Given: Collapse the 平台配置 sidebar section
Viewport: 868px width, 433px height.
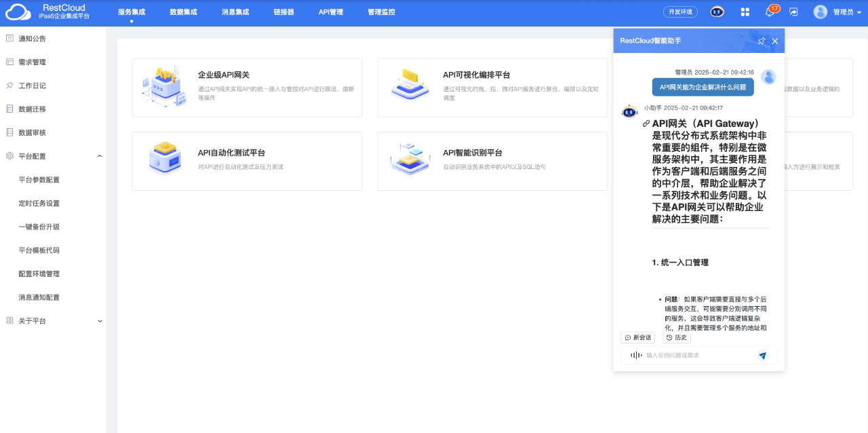Looking at the screenshot, I should pyautogui.click(x=100, y=156).
